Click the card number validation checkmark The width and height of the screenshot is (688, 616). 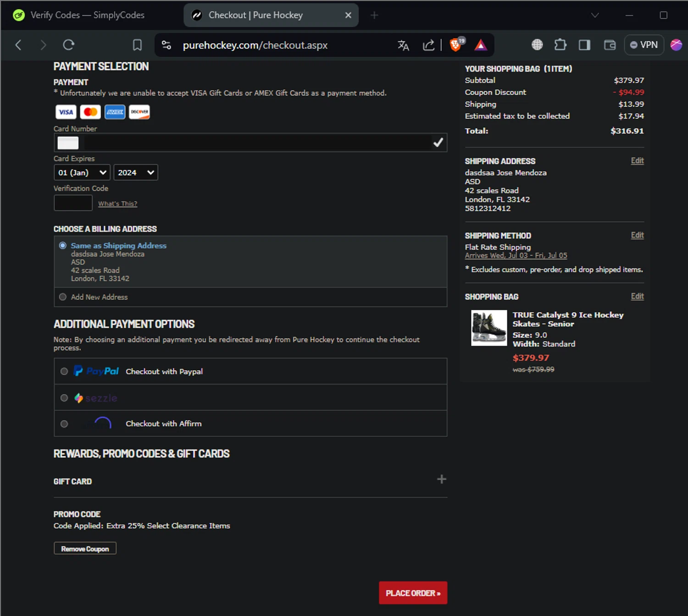tap(438, 143)
